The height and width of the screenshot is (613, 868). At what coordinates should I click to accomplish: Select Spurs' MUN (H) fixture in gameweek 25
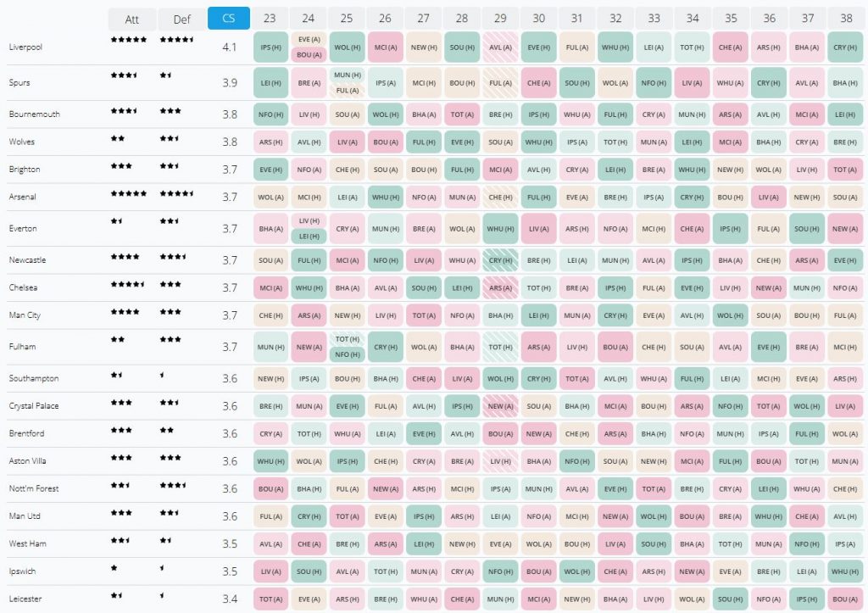(347, 75)
